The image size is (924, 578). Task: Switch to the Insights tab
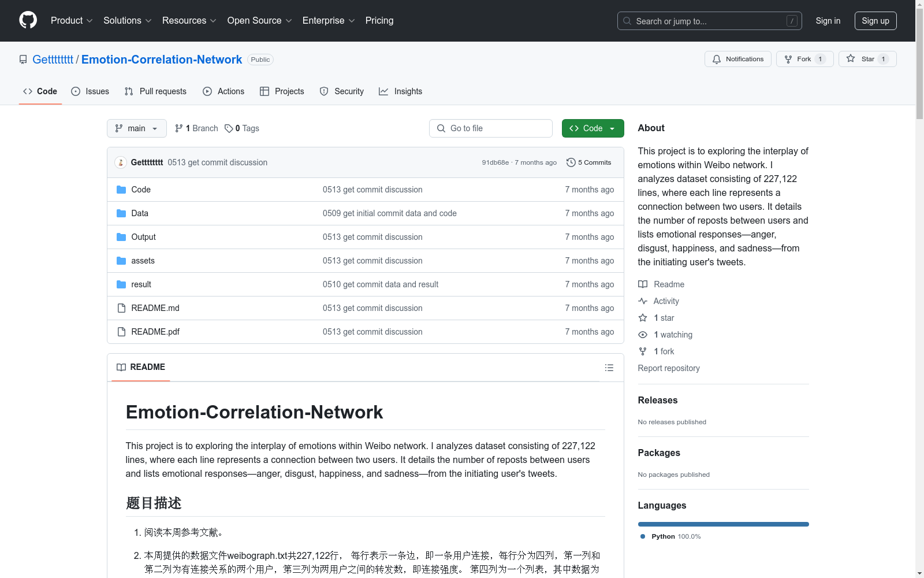[401, 91]
